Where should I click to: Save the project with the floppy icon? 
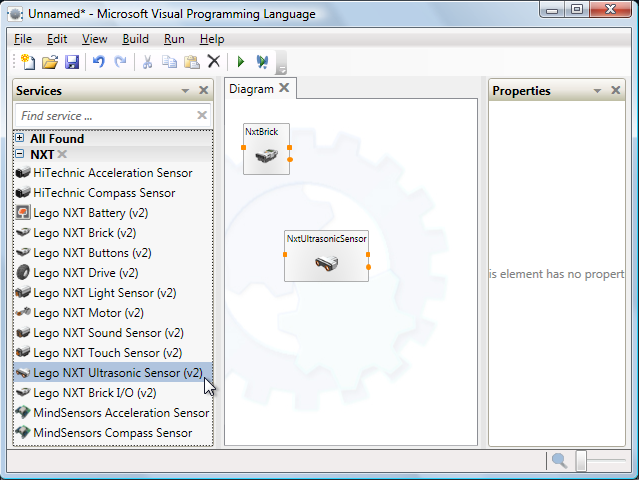click(x=72, y=62)
